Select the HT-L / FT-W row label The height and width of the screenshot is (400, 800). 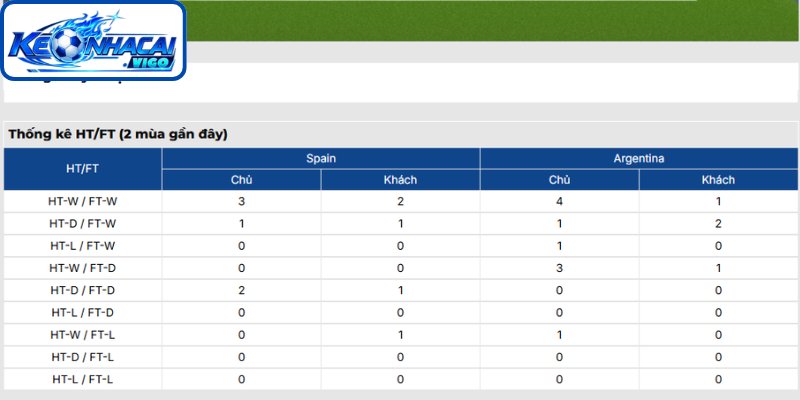coord(83,246)
